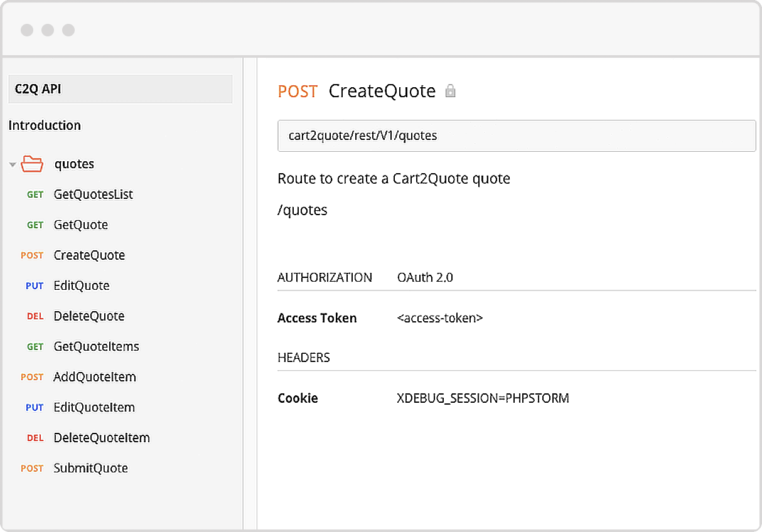
Task: Click the 'Access Token' label
Action: (317, 318)
